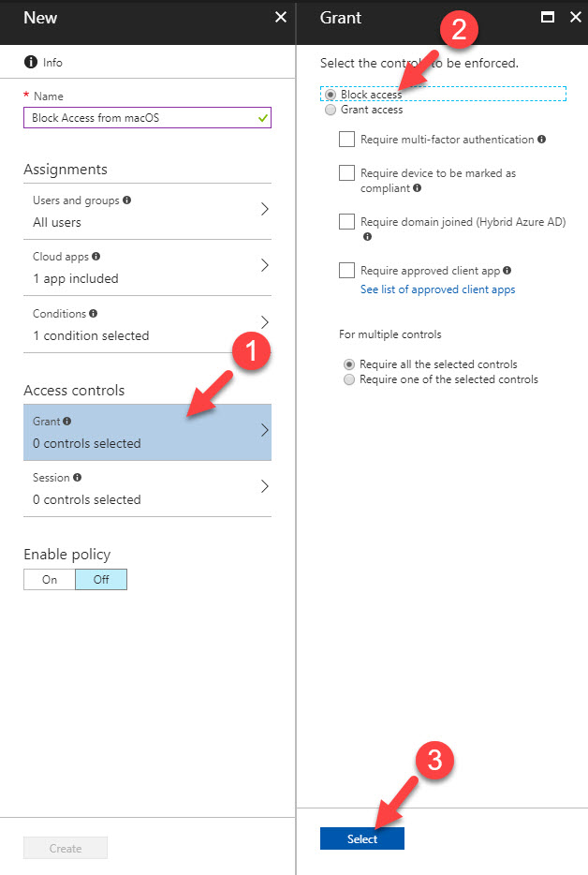
Task: Maximize the Grant blade
Action: coord(548,17)
